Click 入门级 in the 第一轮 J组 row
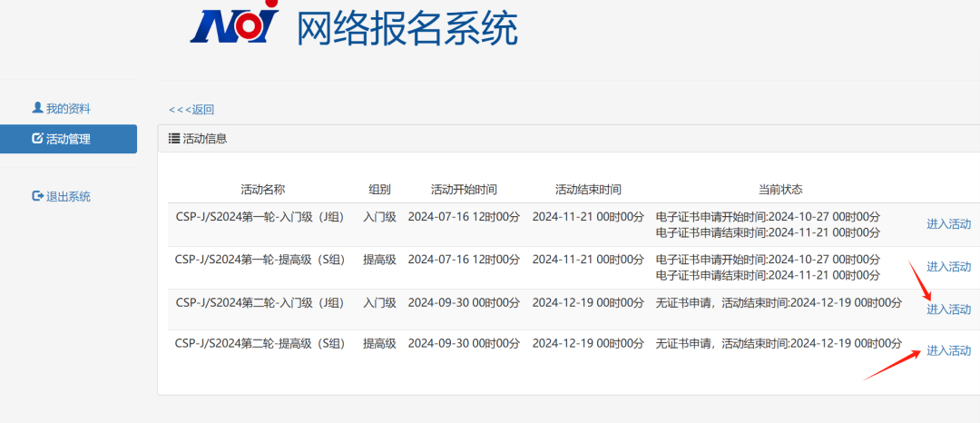 coord(379,217)
